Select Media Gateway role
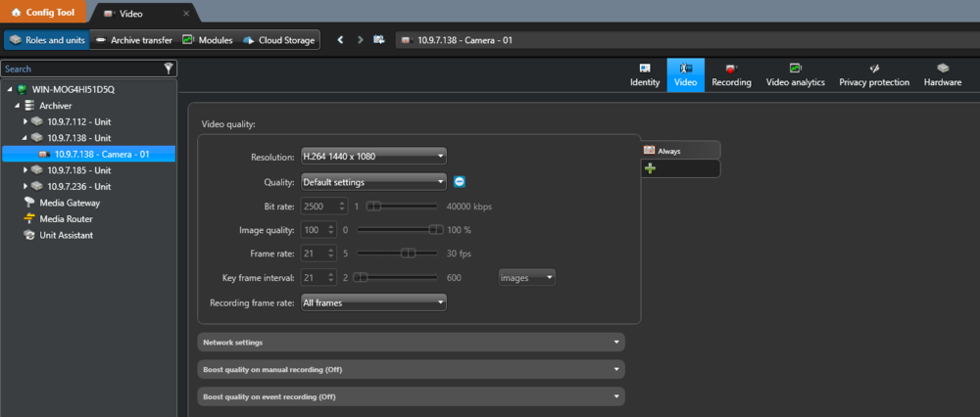Viewport: 980px width, 417px height. (70, 203)
